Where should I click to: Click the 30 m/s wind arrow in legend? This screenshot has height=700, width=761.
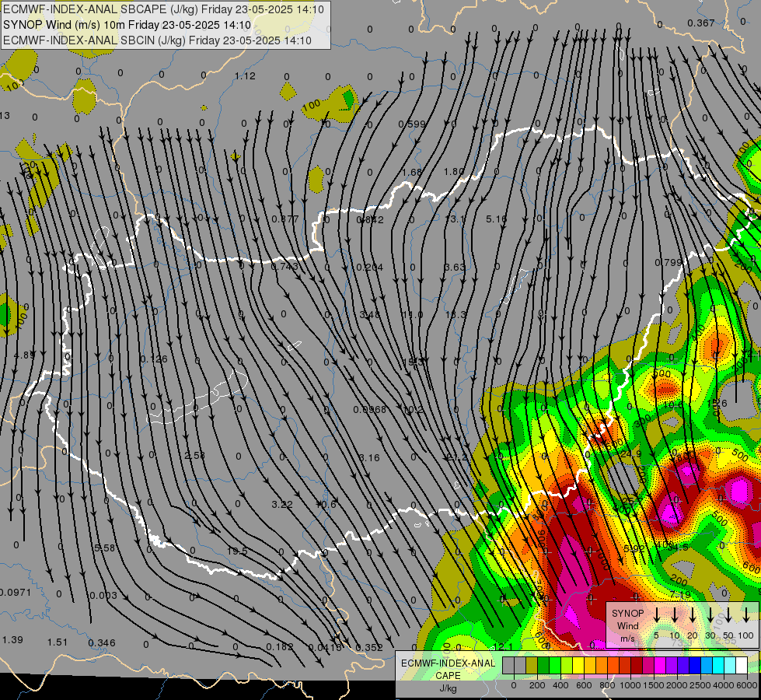710,615
